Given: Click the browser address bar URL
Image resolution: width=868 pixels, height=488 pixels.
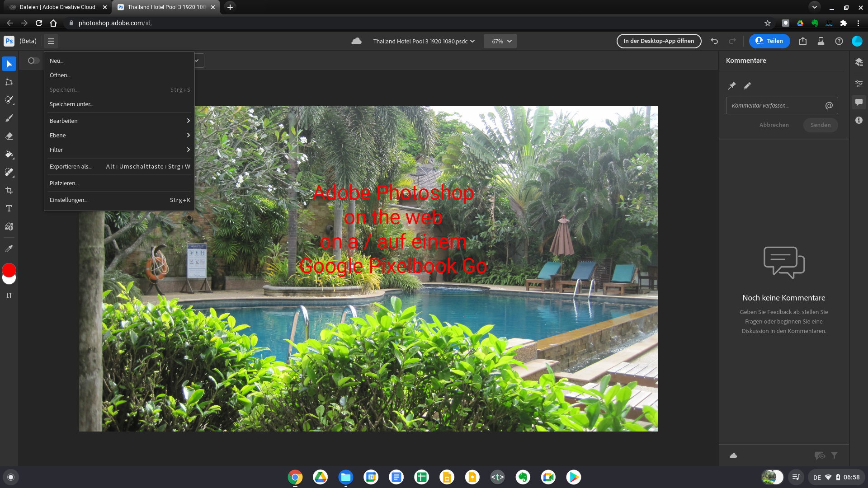Looking at the screenshot, I should [115, 23].
